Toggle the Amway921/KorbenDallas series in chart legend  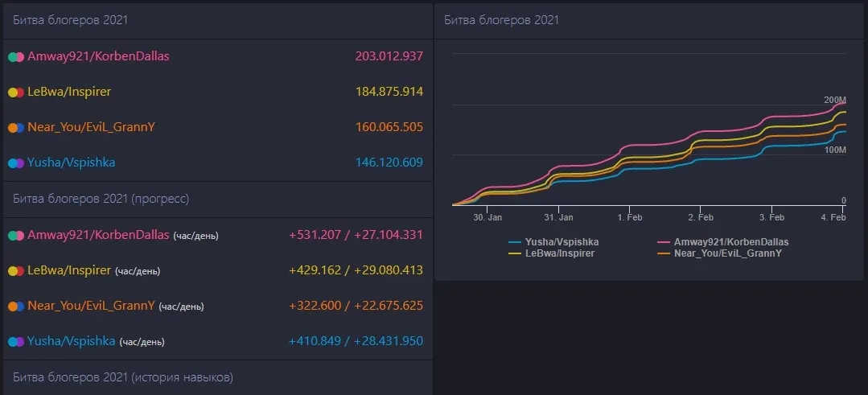pyautogui.click(x=730, y=241)
